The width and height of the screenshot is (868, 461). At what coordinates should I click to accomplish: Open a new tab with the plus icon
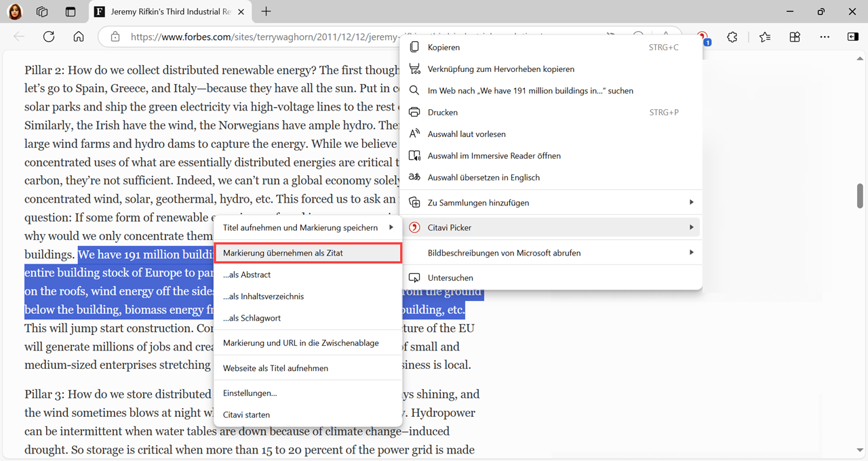pos(267,12)
